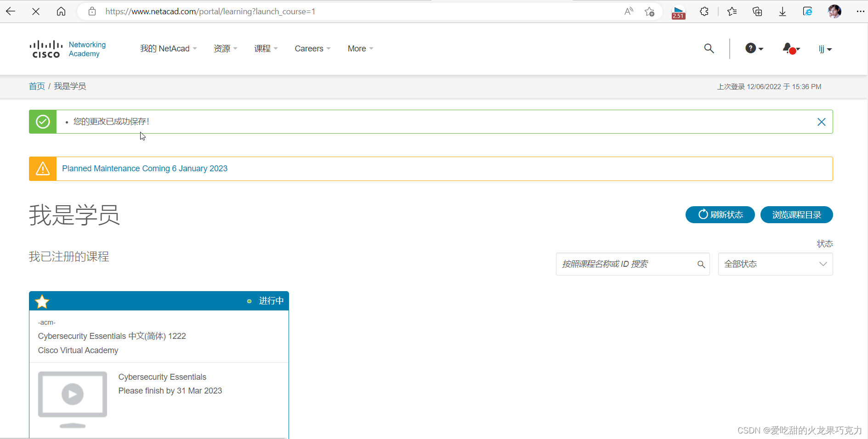This screenshot has height=439, width=868.
Task: Open browser settings ellipsis menu
Action: [860, 11]
